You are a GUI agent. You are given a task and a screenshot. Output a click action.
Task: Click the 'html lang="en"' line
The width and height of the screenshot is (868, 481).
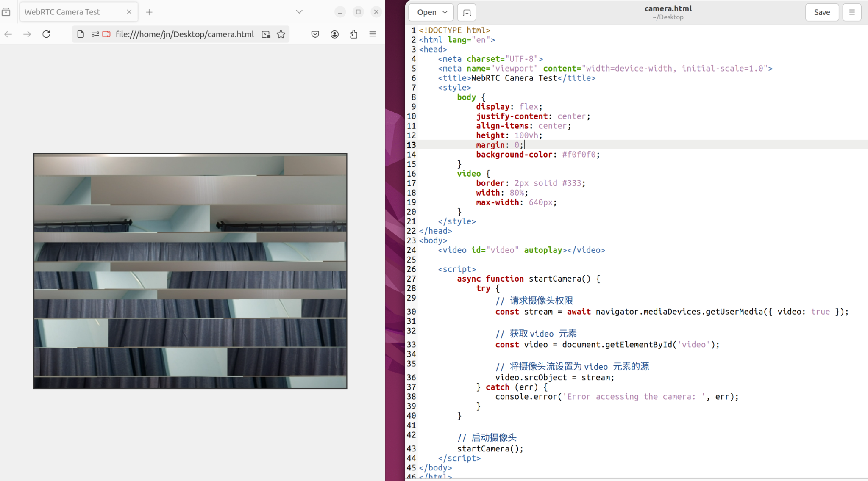457,40
